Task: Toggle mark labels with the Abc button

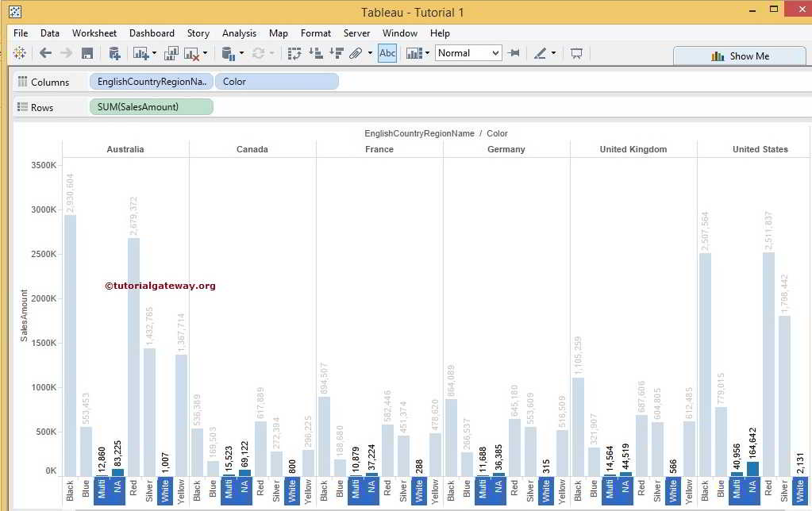Action: 387,53
